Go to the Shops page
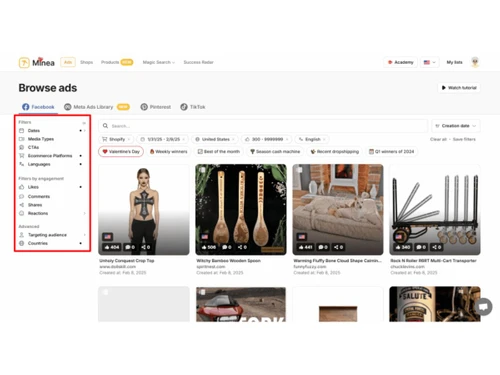This screenshot has height=375, width=500. pyautogui.click(x=86, y=62)
